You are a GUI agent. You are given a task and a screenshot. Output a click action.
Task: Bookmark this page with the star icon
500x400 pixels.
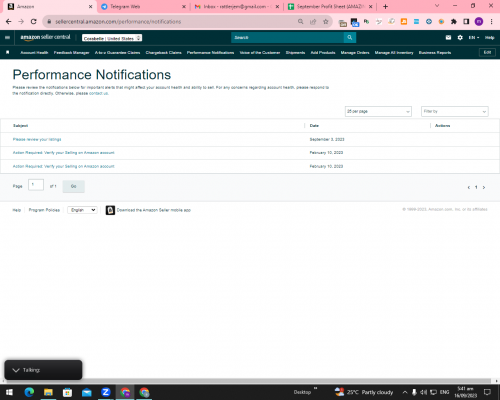coord(326,21)
